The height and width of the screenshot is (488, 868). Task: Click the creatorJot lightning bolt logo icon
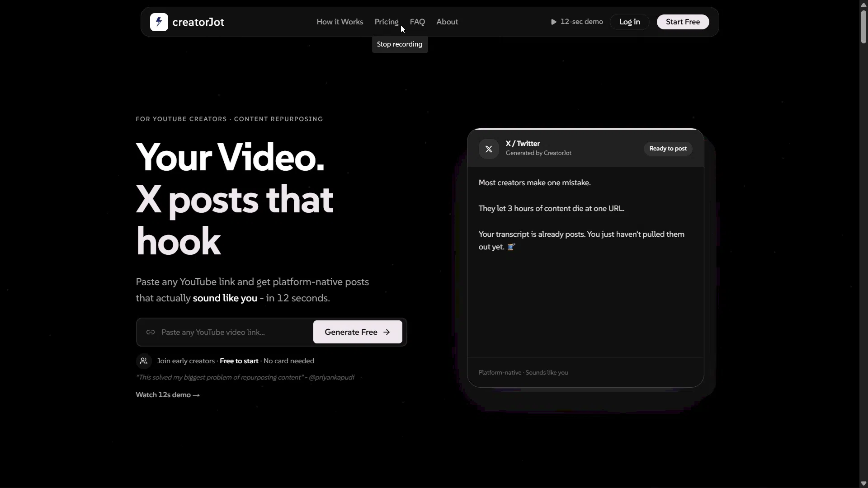(159, 22)
